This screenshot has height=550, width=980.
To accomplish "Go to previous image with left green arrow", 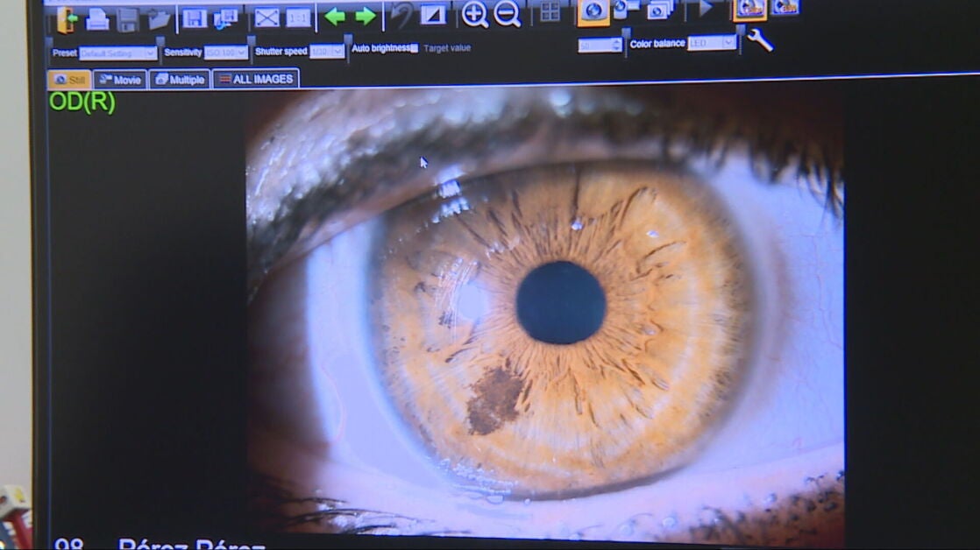I will coord(334,17).
